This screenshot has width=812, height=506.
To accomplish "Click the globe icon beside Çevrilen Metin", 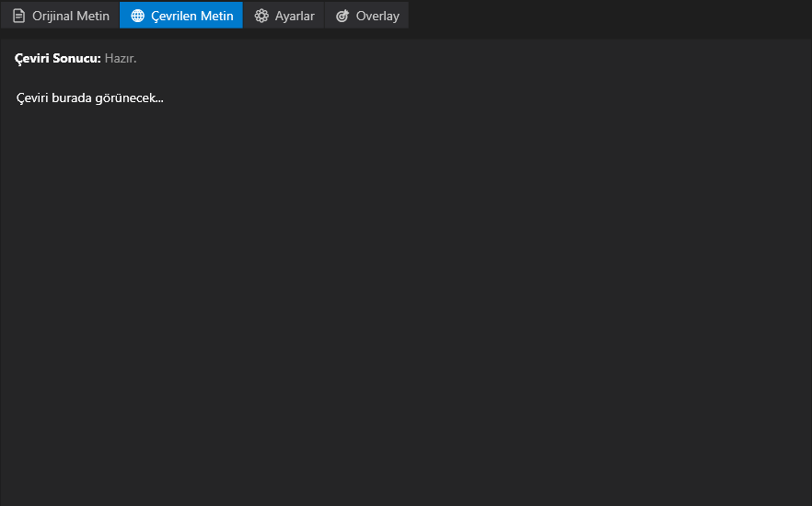I will pyautogui.click(x=137, y=16).
